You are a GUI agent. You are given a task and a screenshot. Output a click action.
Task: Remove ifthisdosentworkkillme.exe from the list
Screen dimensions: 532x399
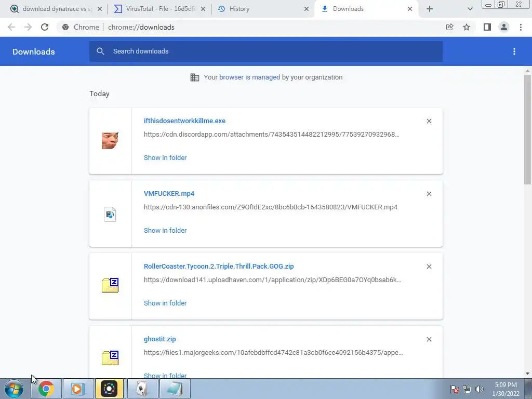pyautogui.click(x=429, y=121)
